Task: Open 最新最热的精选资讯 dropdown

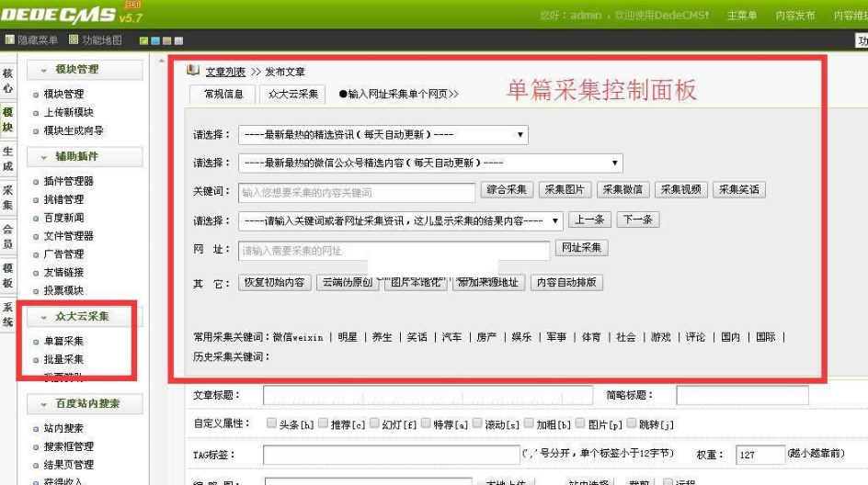Action: 383,134
